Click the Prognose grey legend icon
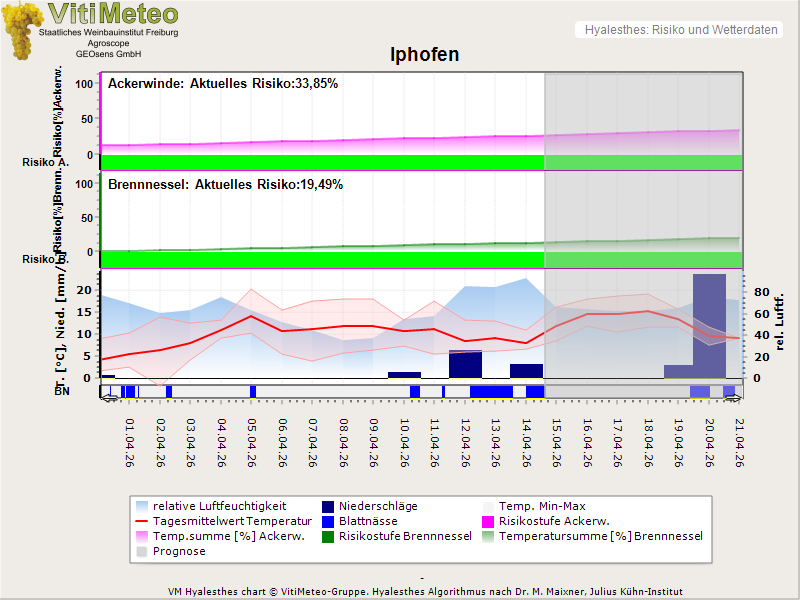The width and height of the screenshot is (800, 600). 141,552
